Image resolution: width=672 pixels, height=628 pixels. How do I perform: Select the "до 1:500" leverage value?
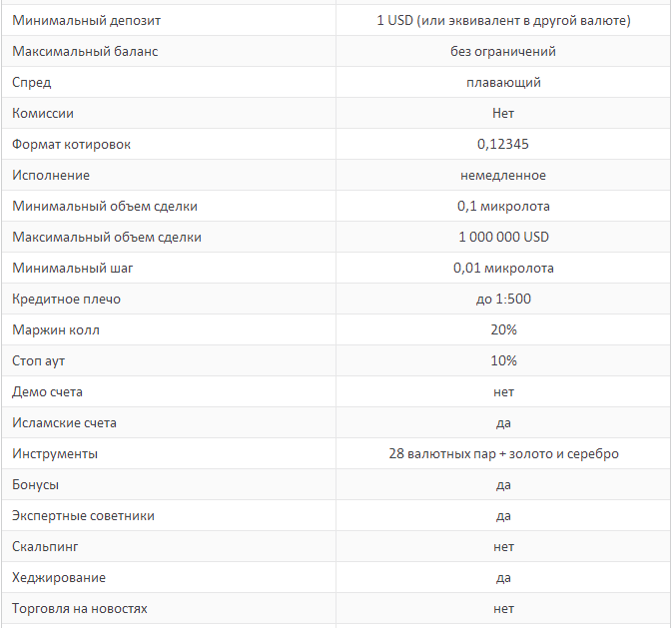pyautogui.click(x=503, y=299)
